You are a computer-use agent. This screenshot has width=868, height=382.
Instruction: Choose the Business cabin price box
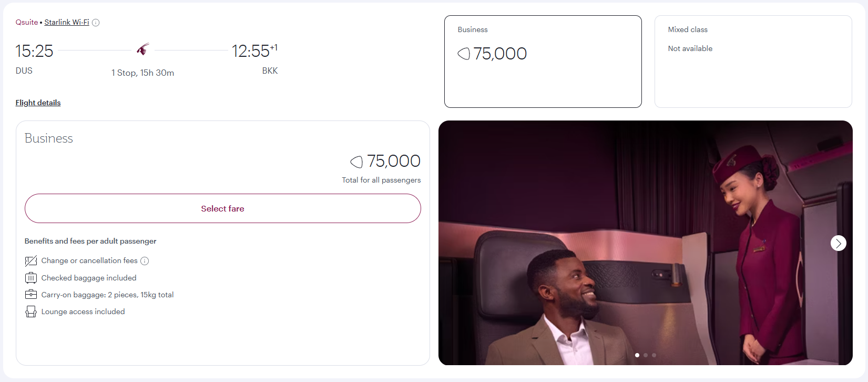543,62
